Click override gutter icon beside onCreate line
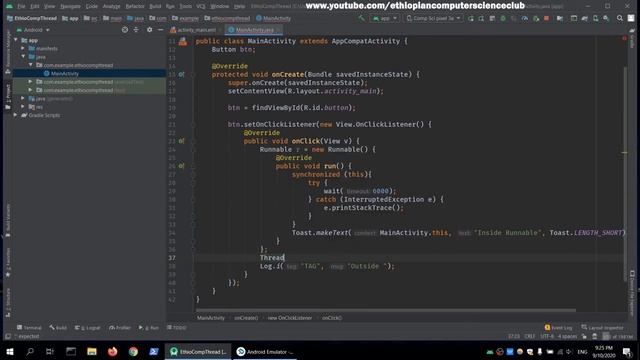The height and width of the screenshot is (360, 640). (x=181, y=74)
